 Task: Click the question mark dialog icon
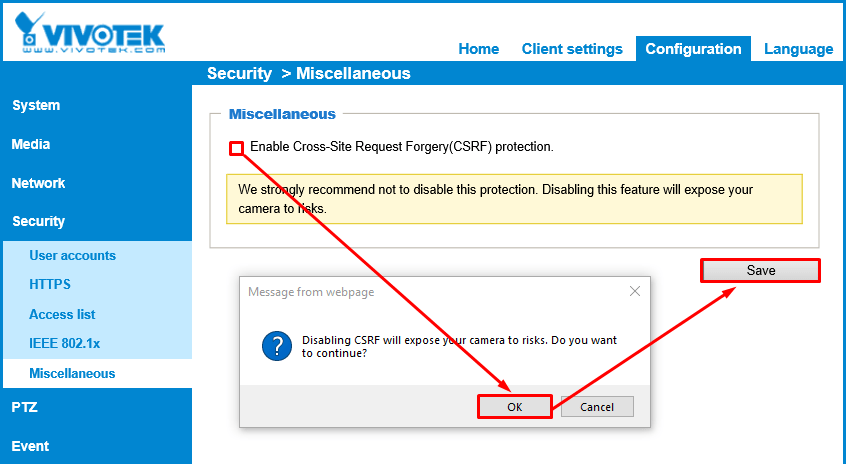(275, 346)
